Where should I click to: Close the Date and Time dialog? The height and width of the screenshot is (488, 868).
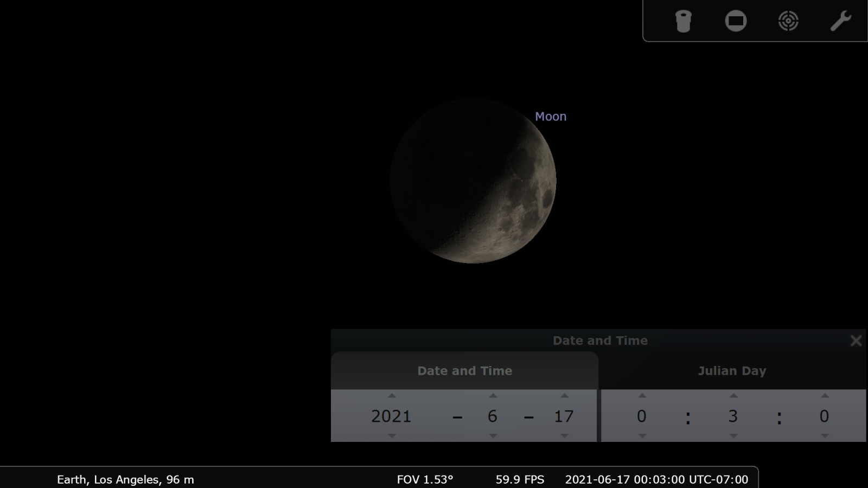(856, 341)
